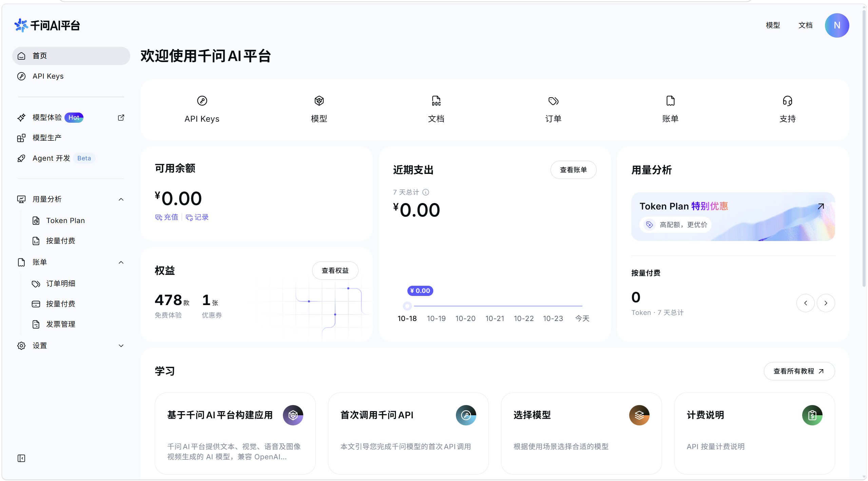The width and height of the screenshot is (868, 481).
Task: Click the 首次调用千问API card icon
Action: (x=466, y=415)
